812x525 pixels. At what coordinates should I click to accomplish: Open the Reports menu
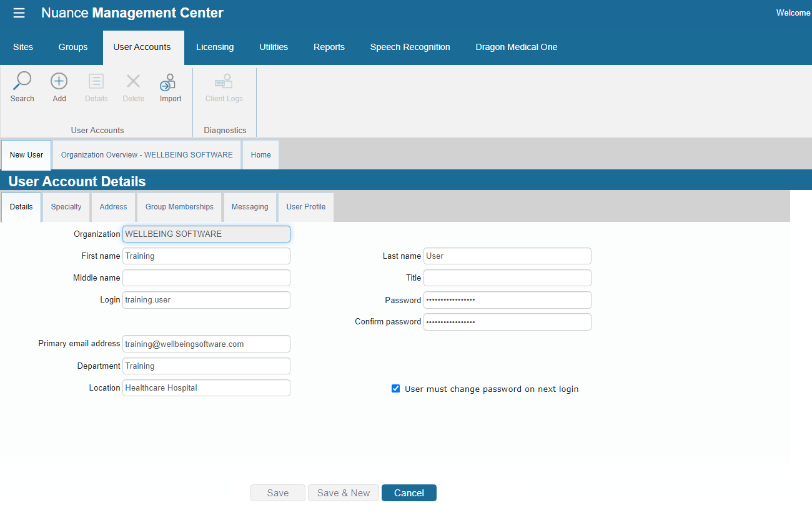tap(329, 47)
